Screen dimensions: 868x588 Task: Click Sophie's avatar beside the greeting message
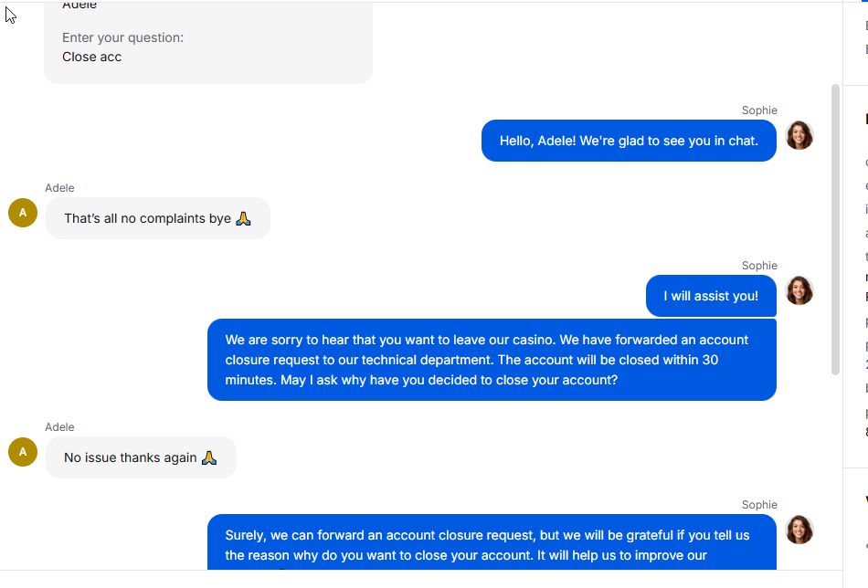pos(799,135)
